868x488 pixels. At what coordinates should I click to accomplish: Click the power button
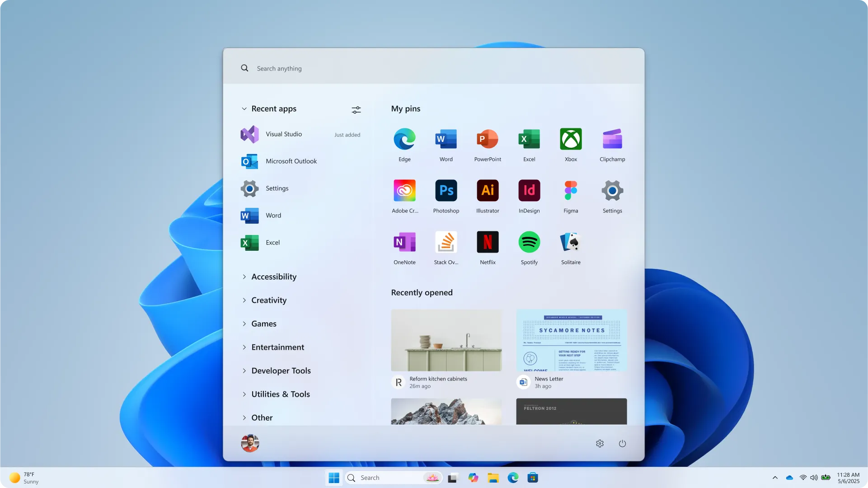tap(622, 443)
